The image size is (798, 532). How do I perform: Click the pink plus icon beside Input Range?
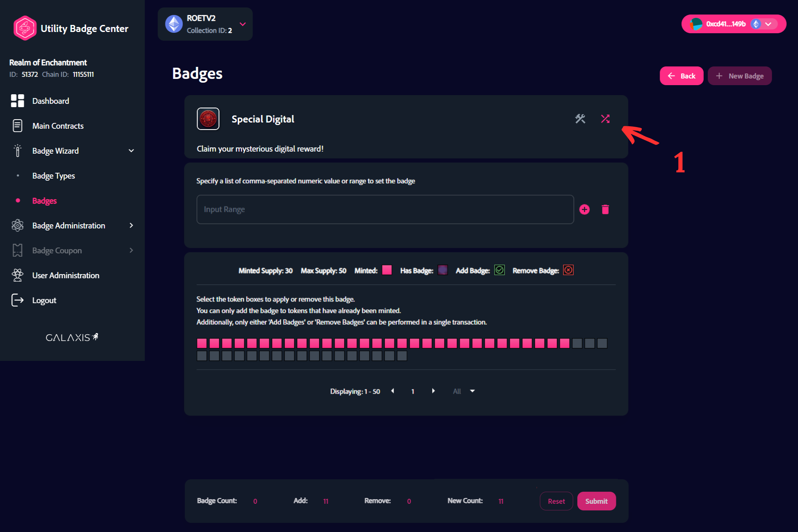coord(584,209)
